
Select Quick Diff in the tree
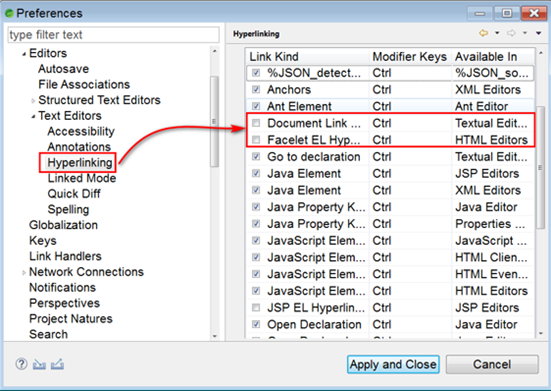point(74,194)
